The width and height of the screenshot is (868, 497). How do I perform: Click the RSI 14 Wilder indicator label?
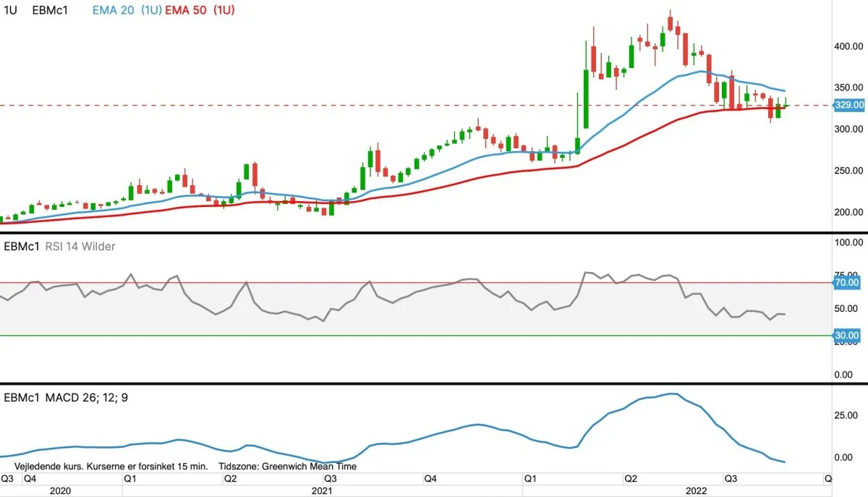pos(79,246)
